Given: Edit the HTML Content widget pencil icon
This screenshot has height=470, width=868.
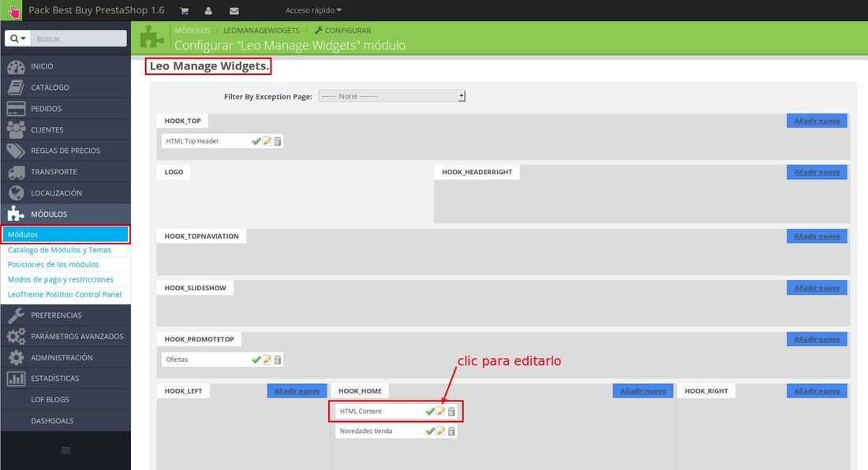Looking at the screenshot, I should [440, 412].
